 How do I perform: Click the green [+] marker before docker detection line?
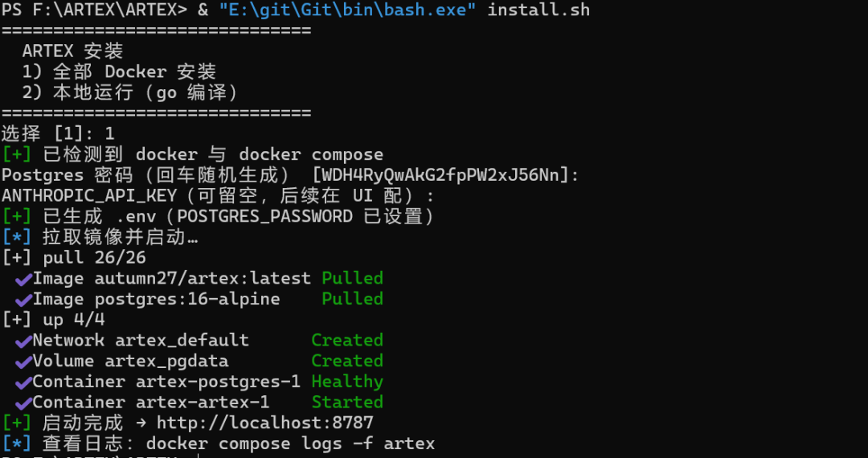(17, 154)
